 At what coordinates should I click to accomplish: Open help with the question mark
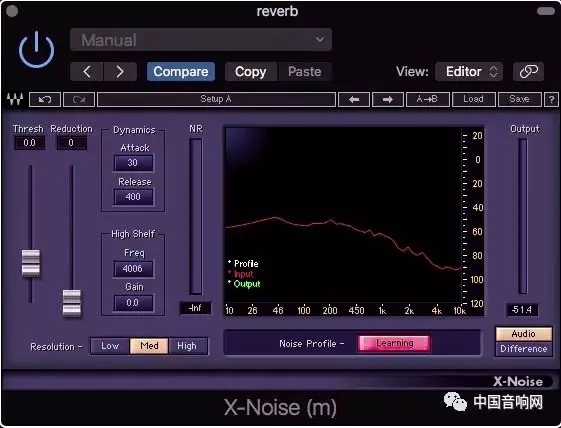[551, 99]
